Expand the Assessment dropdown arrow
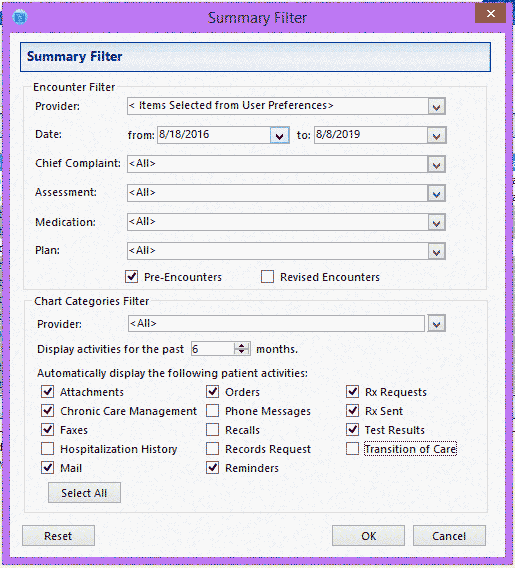This screenshot has height=568, width=515. click(x=436, y=193)
